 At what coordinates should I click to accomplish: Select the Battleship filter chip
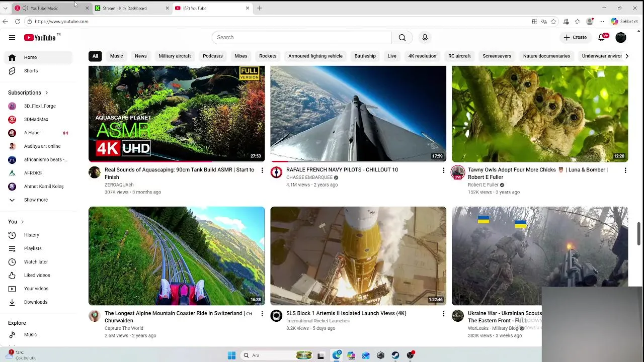365,56
